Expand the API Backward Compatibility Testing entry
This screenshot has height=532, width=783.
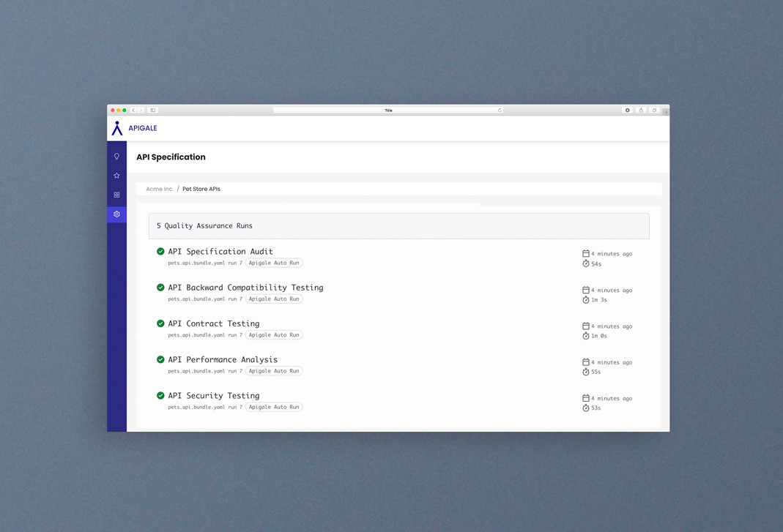[245, 288]
